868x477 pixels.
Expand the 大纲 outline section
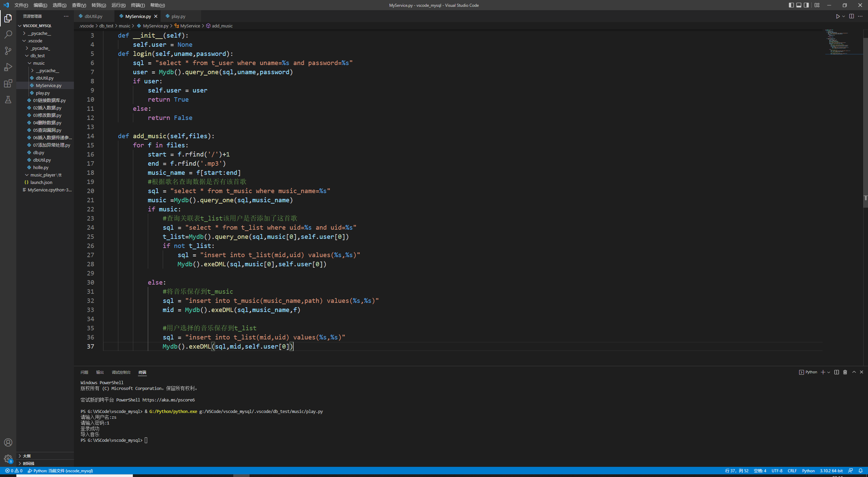[x=45, y=456]
